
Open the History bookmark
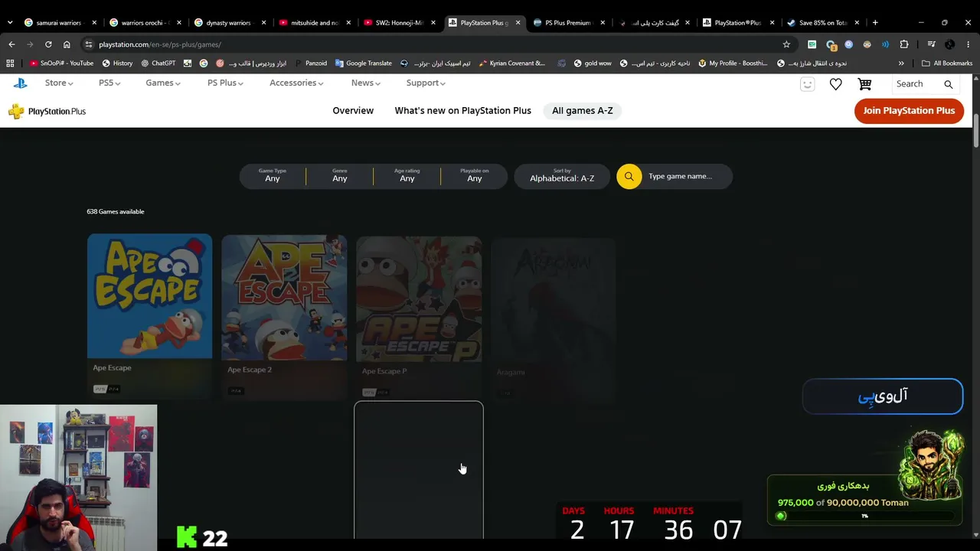[x=117, y=64]
